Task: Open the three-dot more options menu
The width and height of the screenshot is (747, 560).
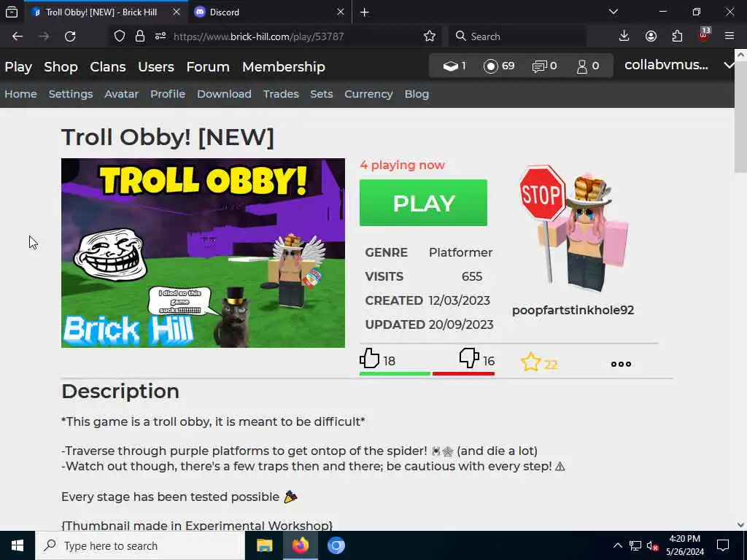Action: click(621, 365)
